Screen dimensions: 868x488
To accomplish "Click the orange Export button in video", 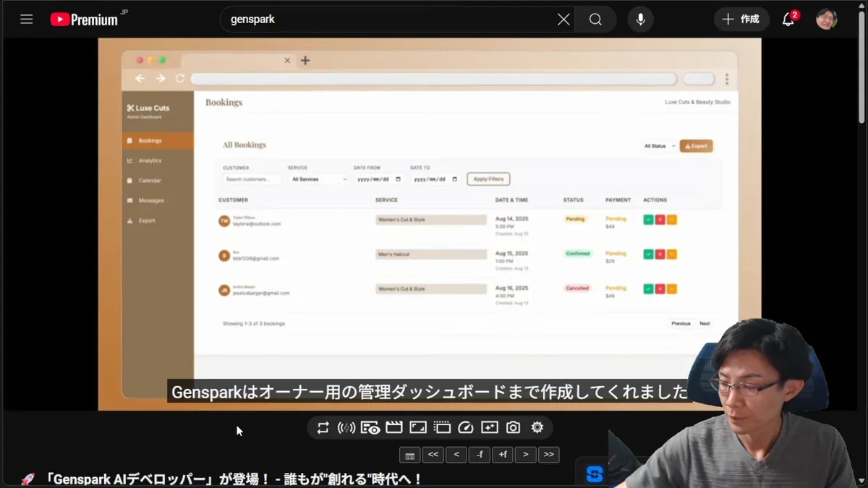I will 696,146.
